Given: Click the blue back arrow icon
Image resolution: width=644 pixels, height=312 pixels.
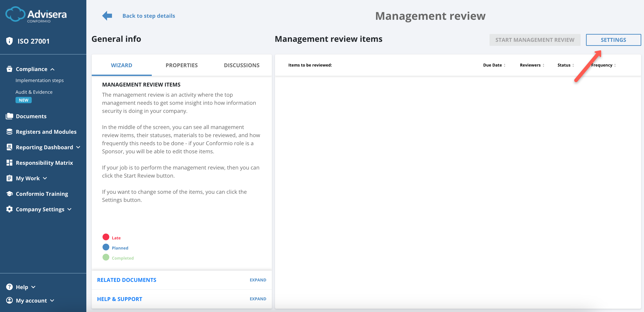Looking at the screenshot, I should [x=107, y=16].
